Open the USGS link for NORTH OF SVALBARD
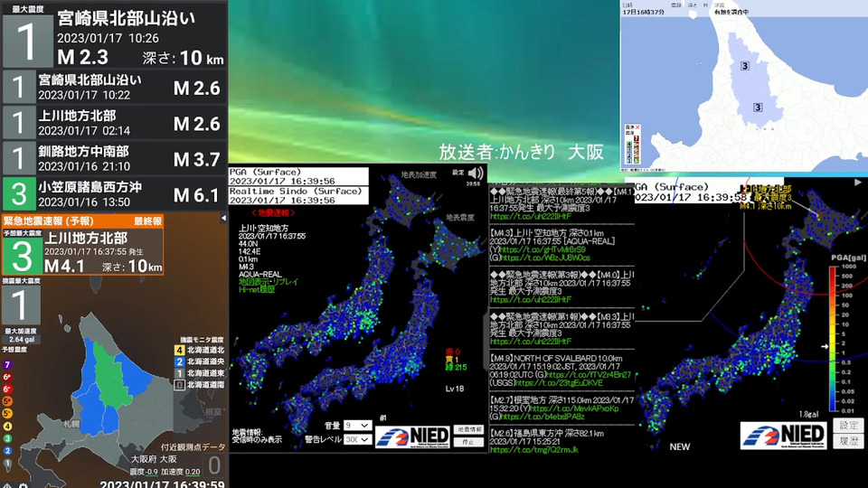The image size is (868, 488). click(x=559, y=382)
